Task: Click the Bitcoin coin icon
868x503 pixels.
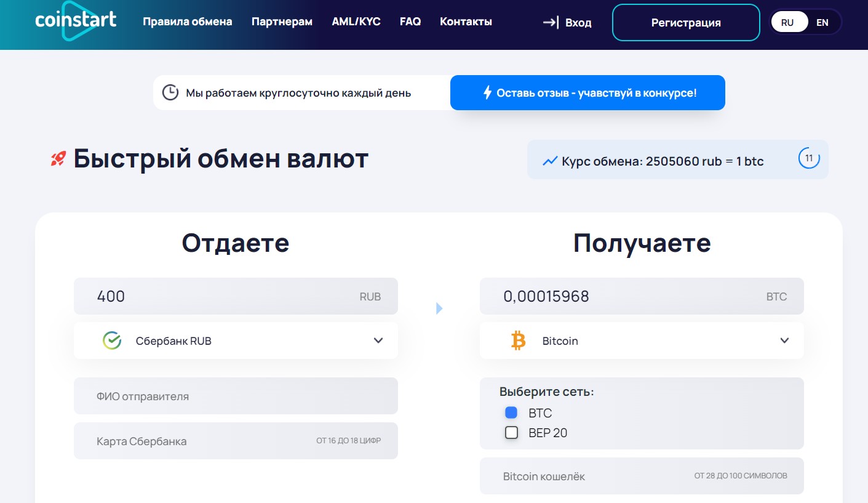Action: (519, 340)
